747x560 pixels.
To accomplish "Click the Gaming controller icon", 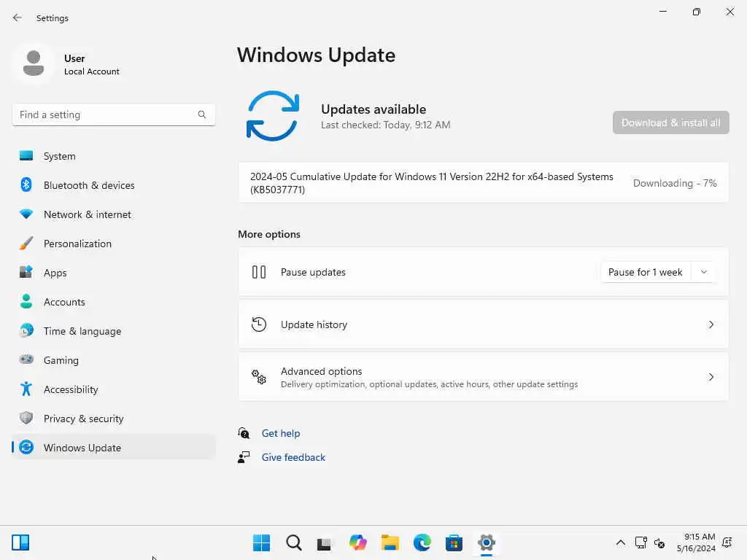I will point(26,359).
